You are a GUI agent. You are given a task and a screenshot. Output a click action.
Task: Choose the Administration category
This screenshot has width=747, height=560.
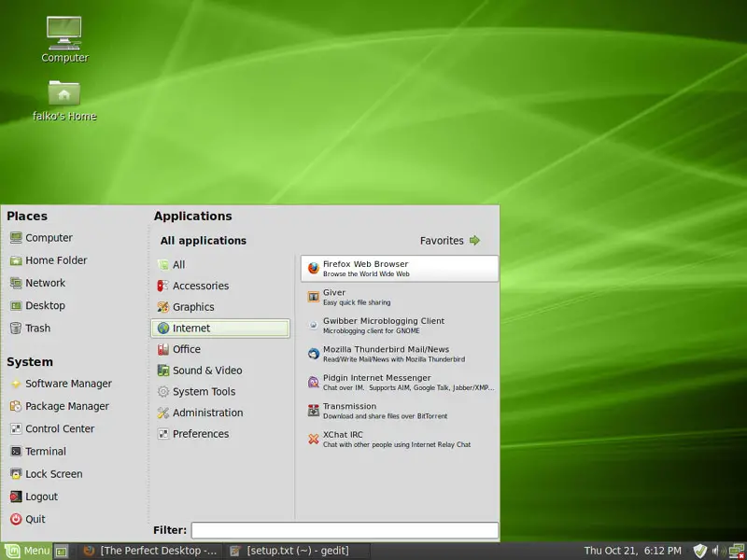click(x=207, y=413)
